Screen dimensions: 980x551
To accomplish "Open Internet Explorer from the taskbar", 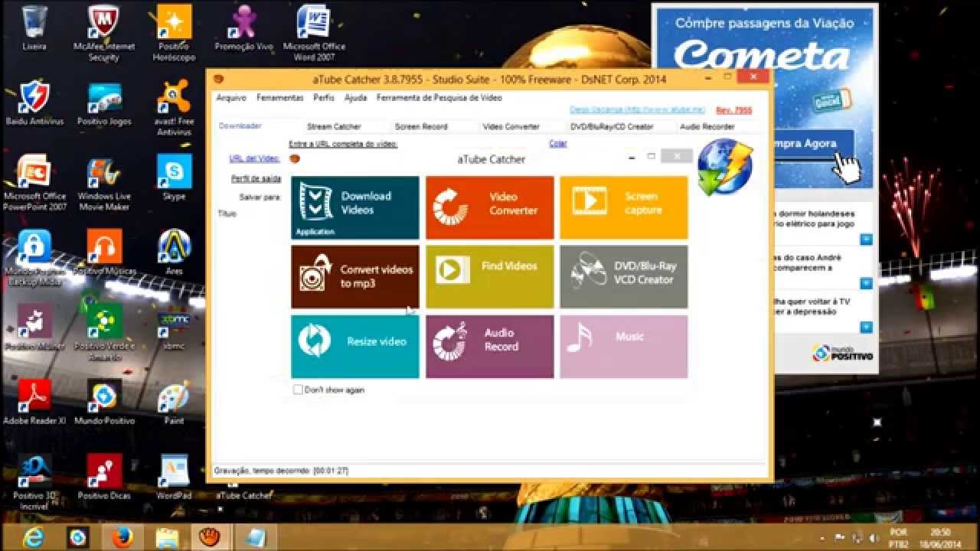I will [x=33, y=537].
